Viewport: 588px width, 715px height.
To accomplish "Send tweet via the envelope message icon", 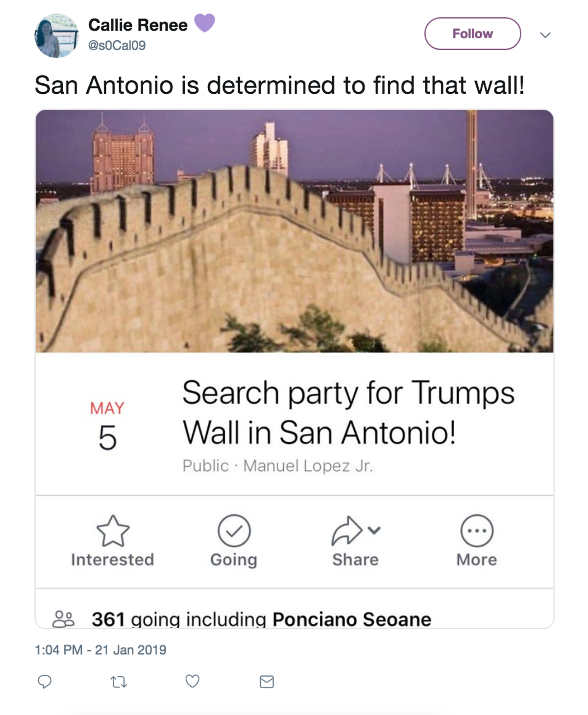I will (x=267, y=682).
